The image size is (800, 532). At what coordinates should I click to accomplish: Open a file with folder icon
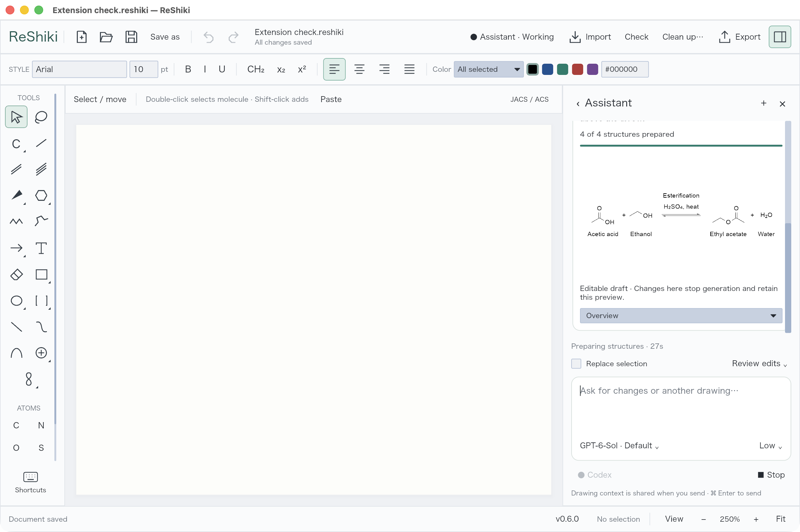click(106, 37)
